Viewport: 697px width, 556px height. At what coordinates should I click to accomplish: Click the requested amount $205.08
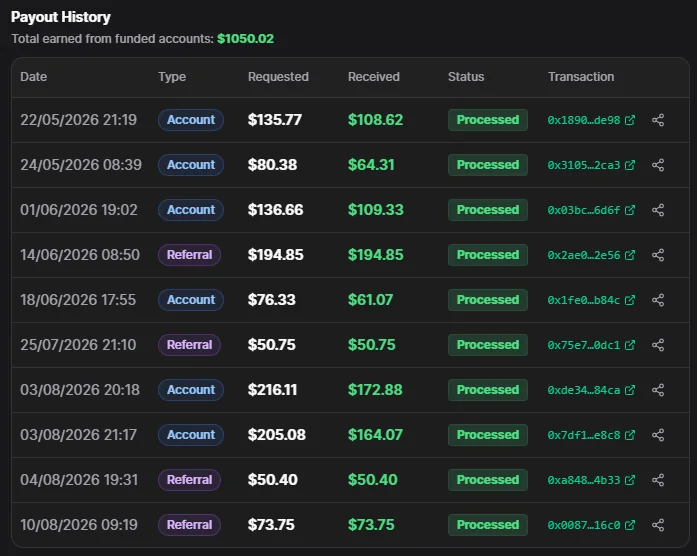click(x=276, y=435)
